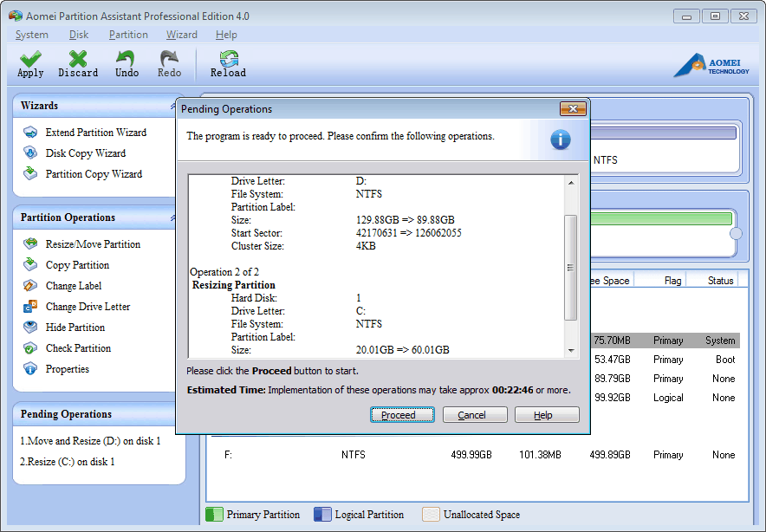Click the Status column header
This screenshot has width=766, height=532.
click(x=720, y=281)
